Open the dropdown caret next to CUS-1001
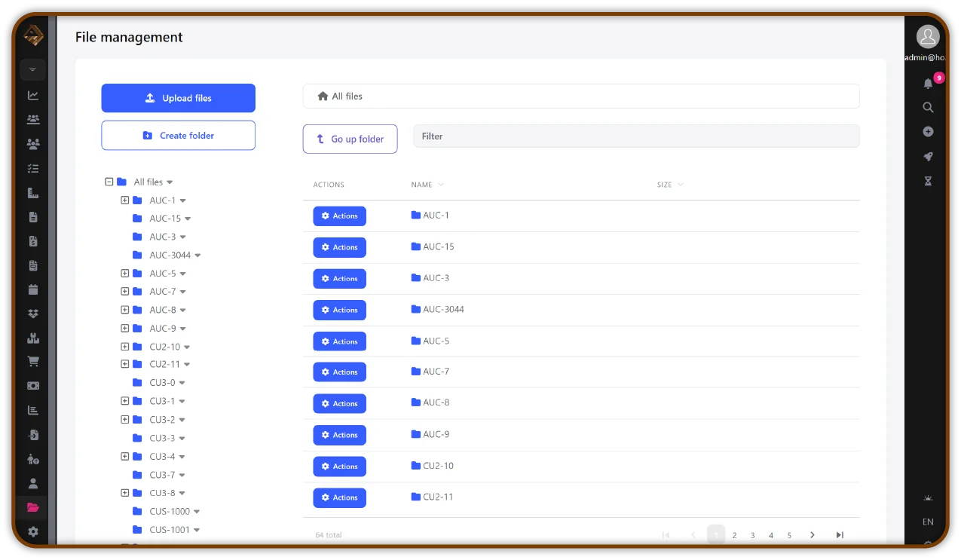 (x=197, y=530)
